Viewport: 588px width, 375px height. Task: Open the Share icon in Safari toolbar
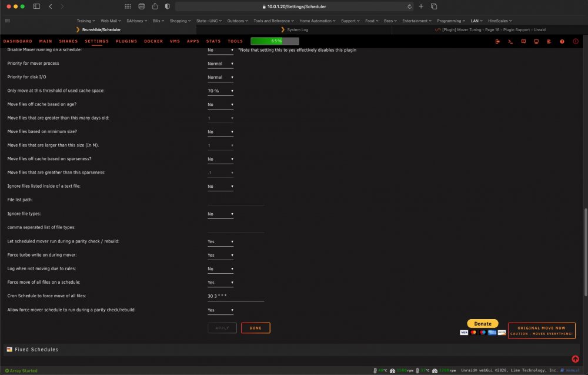[x=155, y=6]
